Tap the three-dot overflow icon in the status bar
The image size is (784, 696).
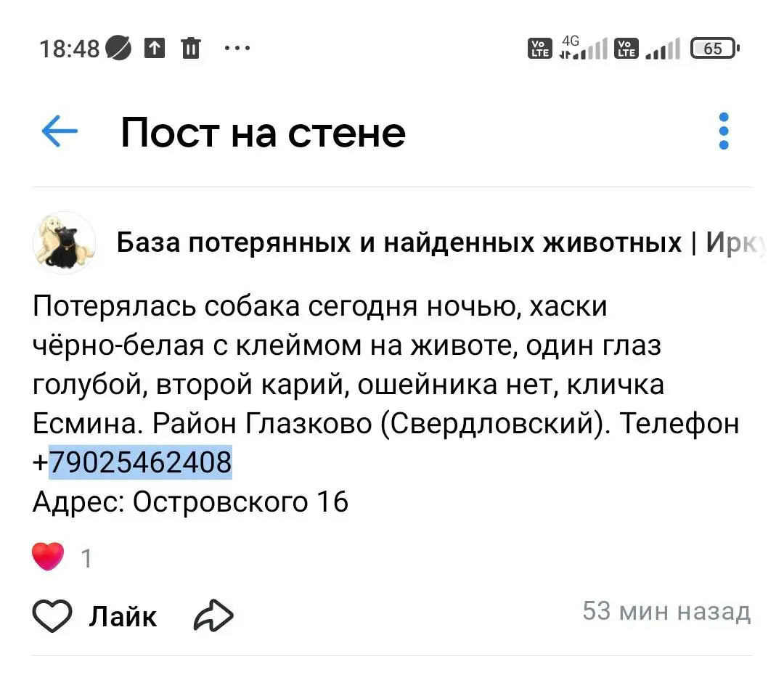(237, 48)
